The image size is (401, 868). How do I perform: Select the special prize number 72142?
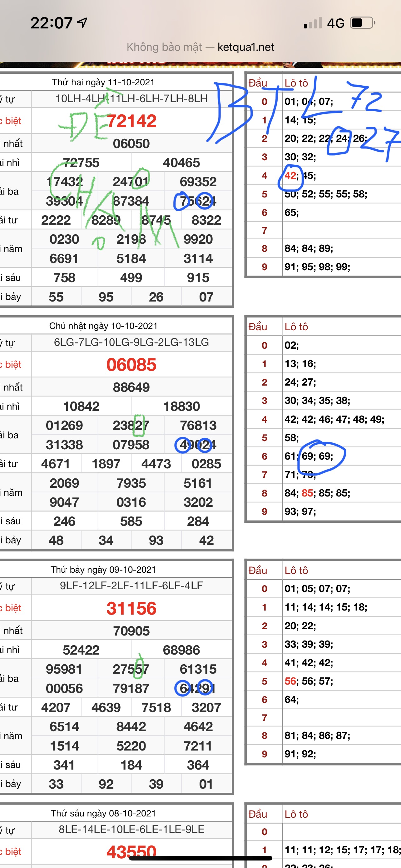[x=131, y=121]
